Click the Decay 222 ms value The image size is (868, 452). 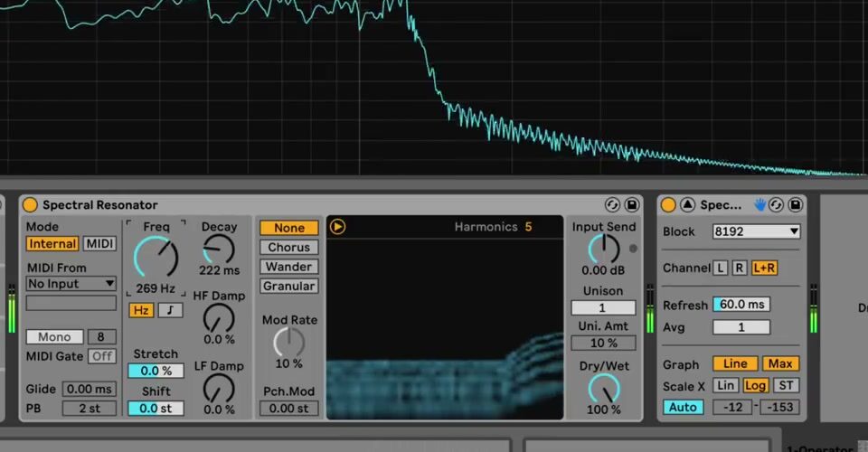(219, 270)
